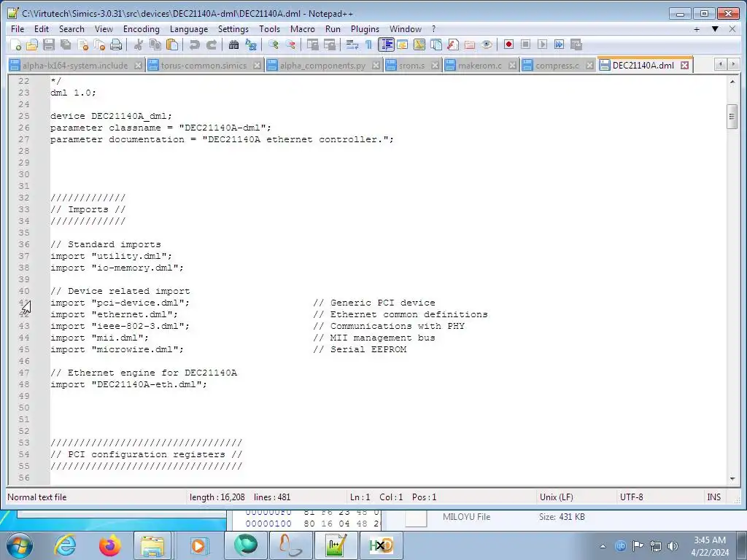This screenshot has height=560, width=747.
Task: Close the DEC21140A.dml tab
Action: coord(684,65)
